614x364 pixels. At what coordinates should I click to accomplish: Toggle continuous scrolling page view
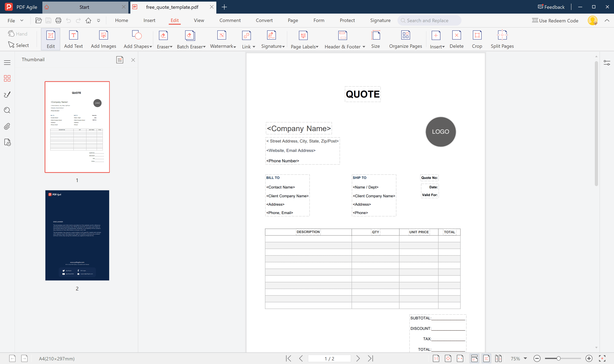(474, 358)
